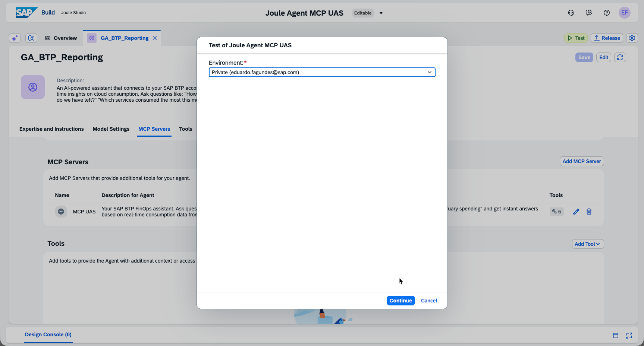The width and height of the screenshot is (644, 346).
Task: Cancel the test dialog
Action: point(429,301)
